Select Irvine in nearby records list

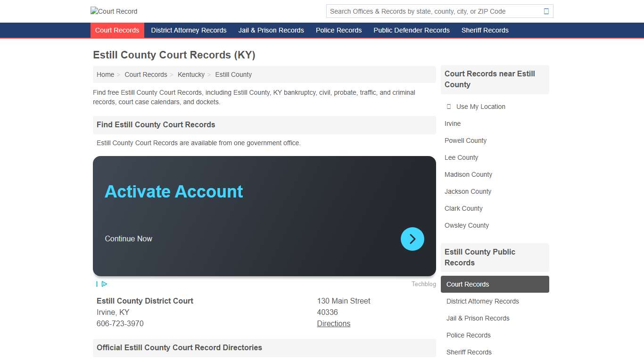452,123
